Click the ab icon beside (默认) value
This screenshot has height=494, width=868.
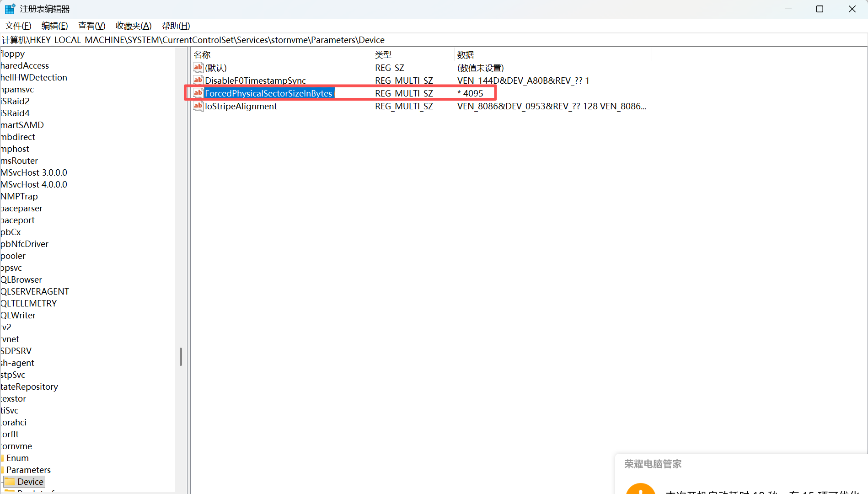[198, 67]
